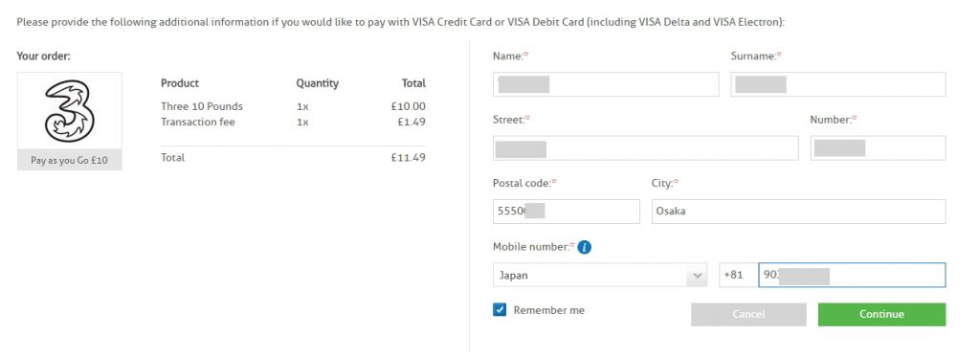Screen dimensions: 980x358
Task: Click the grey Cancel button
Action: (748, 314)
